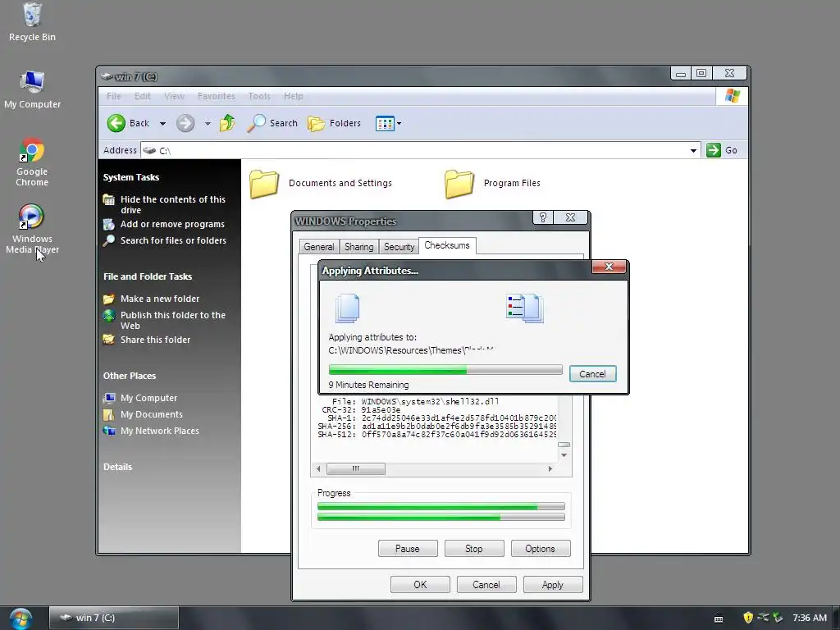Click the Start orb on taskbar
Screen dimensions: 840x630
coord(21,619)
